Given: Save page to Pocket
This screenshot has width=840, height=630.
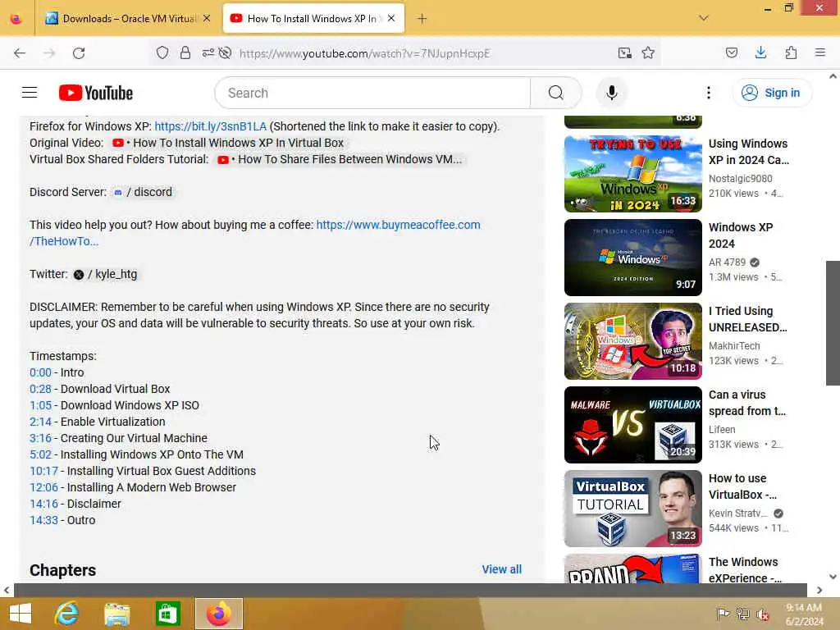Looking at the screenshot, I should [x=732, y=52].
